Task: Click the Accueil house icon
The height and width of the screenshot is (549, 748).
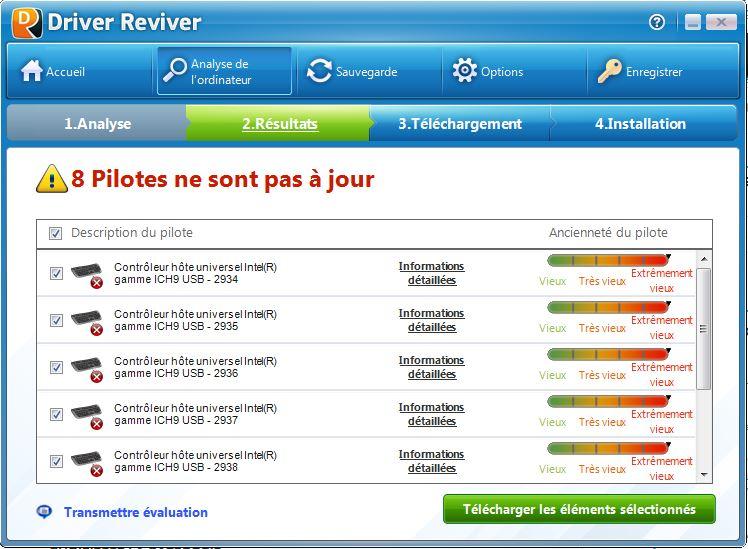Action: click(31, 71)
